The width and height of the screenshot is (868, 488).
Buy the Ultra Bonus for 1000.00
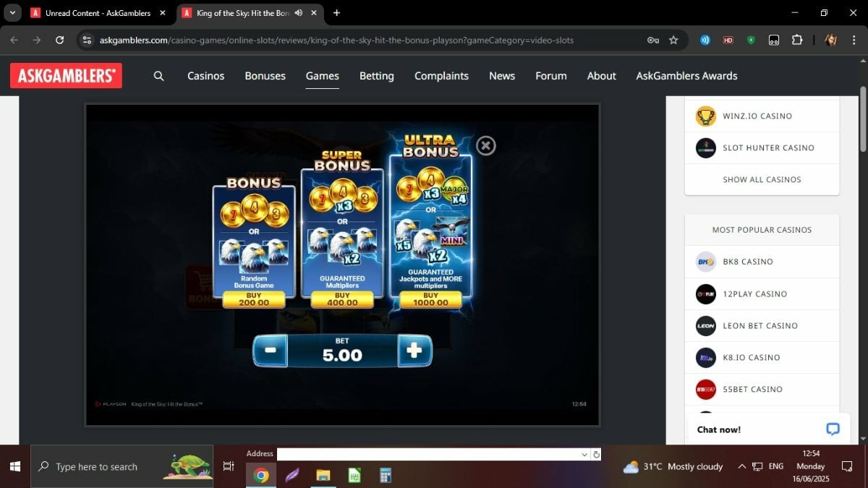pos(430,299)
